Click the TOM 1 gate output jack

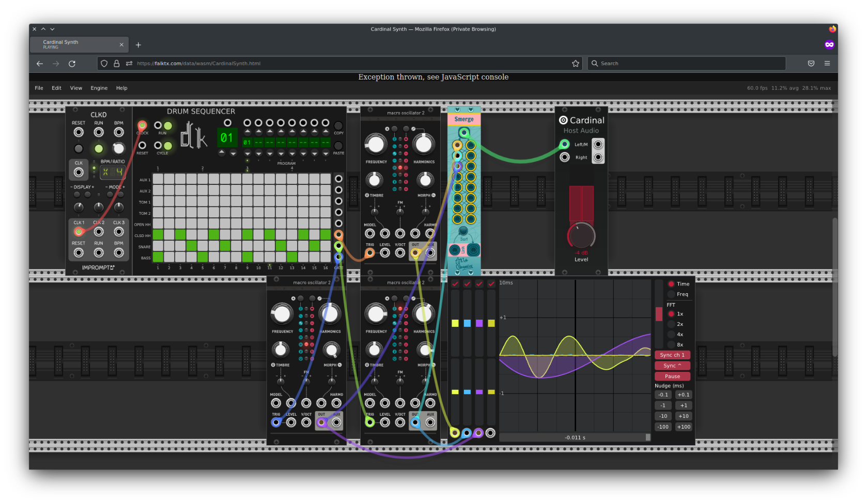coord(338,201)
